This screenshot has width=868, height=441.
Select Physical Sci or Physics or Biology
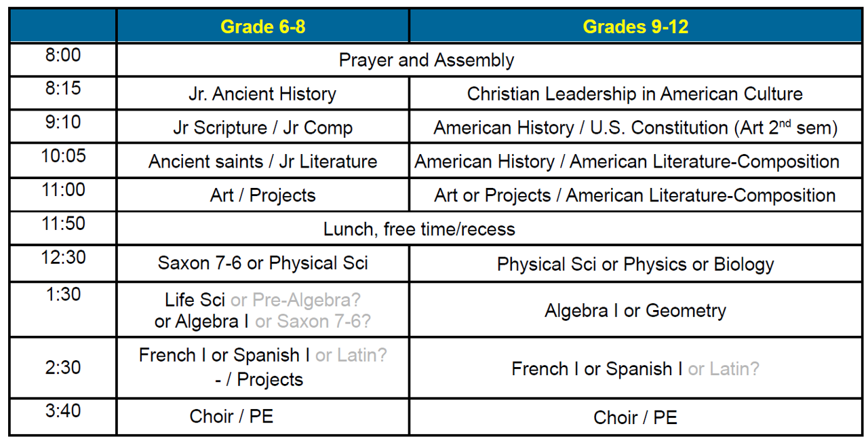pos(635,263)
